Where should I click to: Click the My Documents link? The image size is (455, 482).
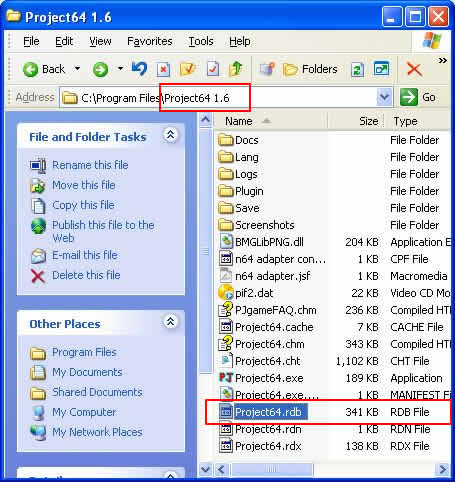pyautogui.click(x=87, y=372)
